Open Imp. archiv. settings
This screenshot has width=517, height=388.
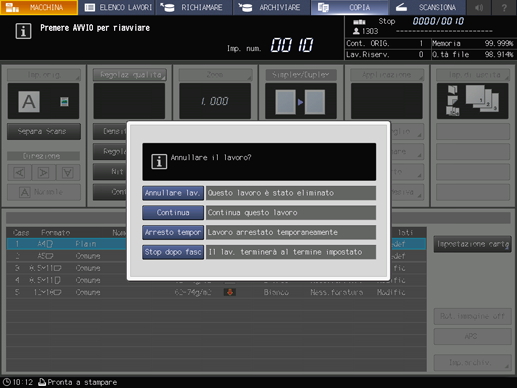[472, 362]
